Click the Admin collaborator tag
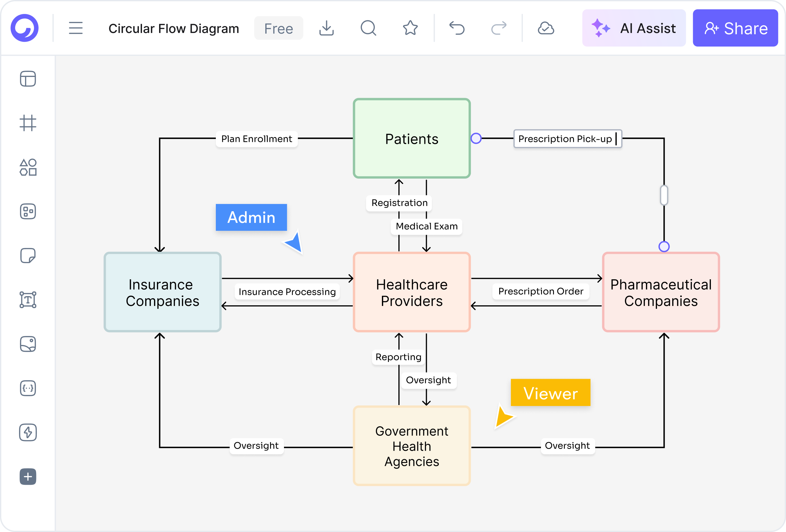Viewport: 786px width, 532px height. (251, 217)
